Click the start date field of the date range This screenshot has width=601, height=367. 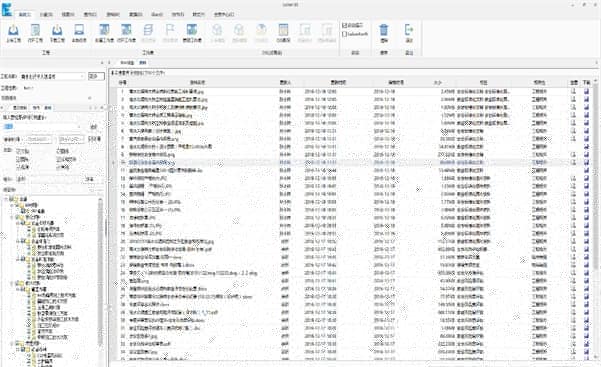pyautogui.click(x=39, y=139)
